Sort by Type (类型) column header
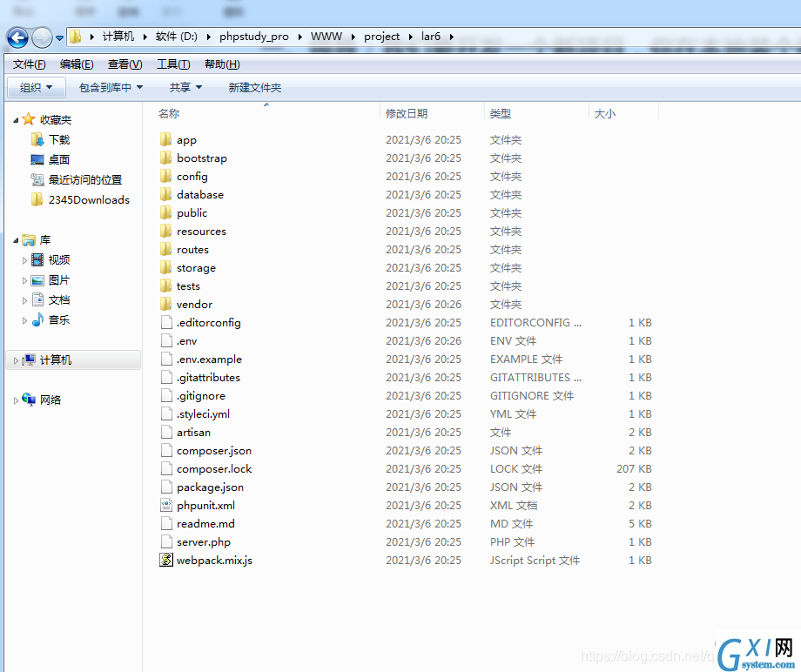 pos(500,113)
